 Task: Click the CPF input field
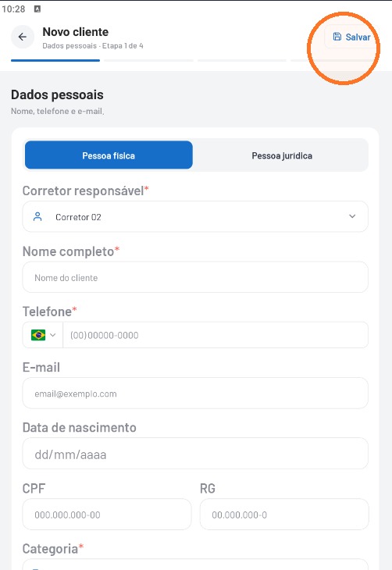tap(107, 515)
